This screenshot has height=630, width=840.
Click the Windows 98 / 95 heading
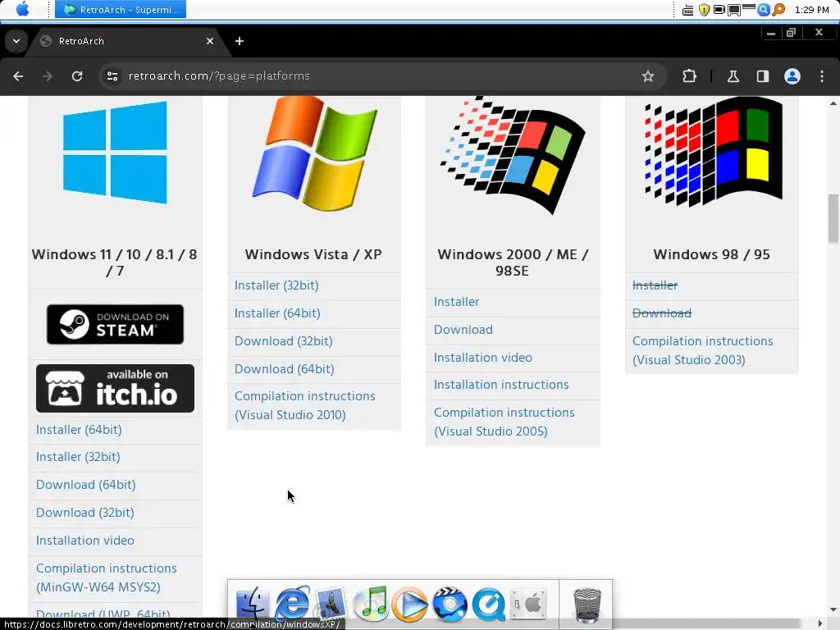point(712,254)
